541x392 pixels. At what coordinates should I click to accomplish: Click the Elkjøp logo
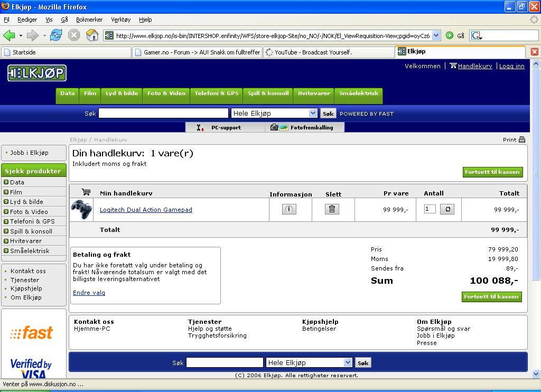(x=37, y=73)
